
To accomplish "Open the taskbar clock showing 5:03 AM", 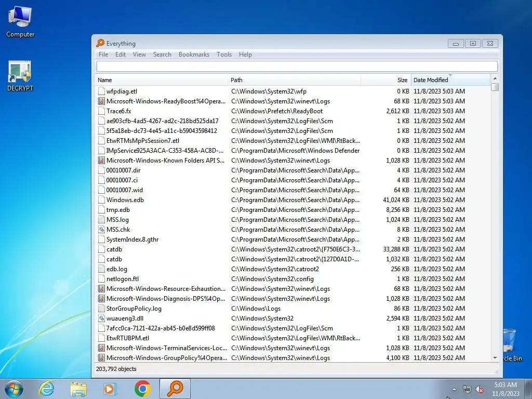I will 506,389.
